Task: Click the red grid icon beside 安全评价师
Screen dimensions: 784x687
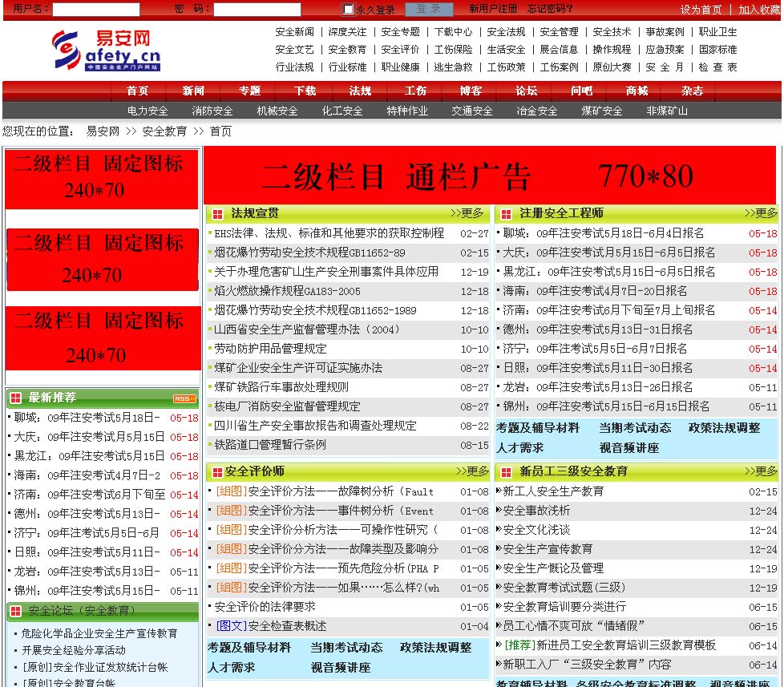Action: (x=217, y=472)
